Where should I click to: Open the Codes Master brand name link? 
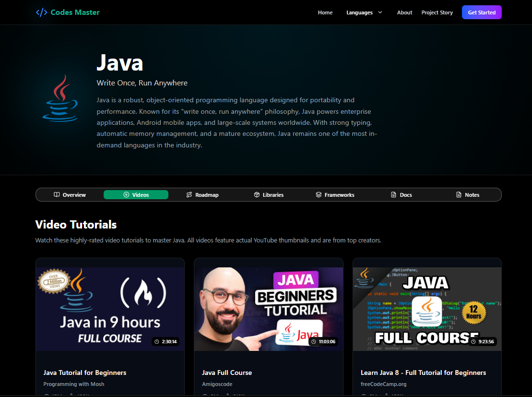[75, 12]
